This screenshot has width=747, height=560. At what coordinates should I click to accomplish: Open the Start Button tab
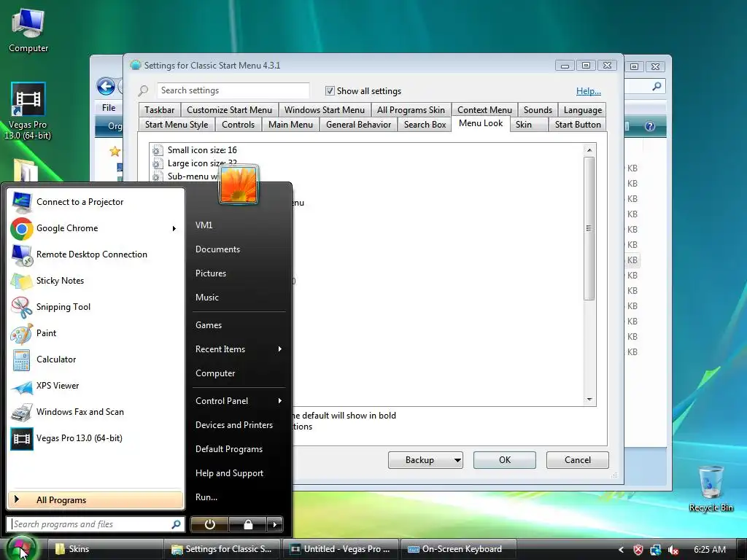click(x=578, y=124)
